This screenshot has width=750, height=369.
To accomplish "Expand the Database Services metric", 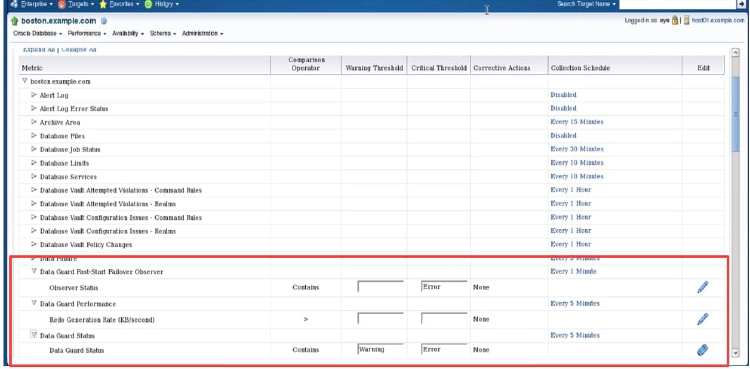I will (34, 176).
